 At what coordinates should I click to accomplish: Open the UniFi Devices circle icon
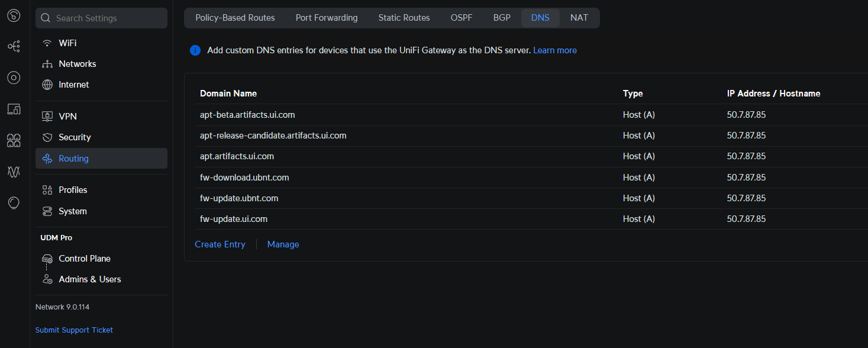point(14,78)
